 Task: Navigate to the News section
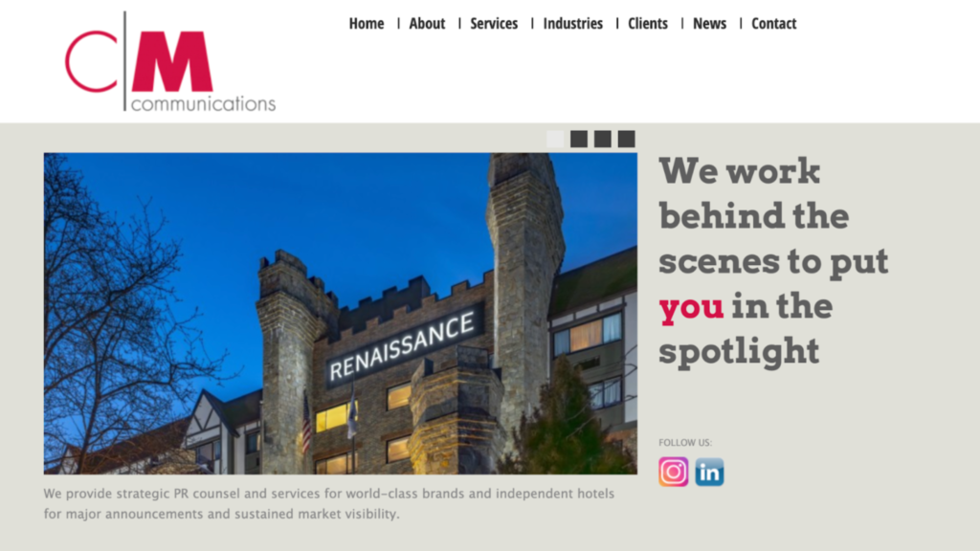point(709,24)
